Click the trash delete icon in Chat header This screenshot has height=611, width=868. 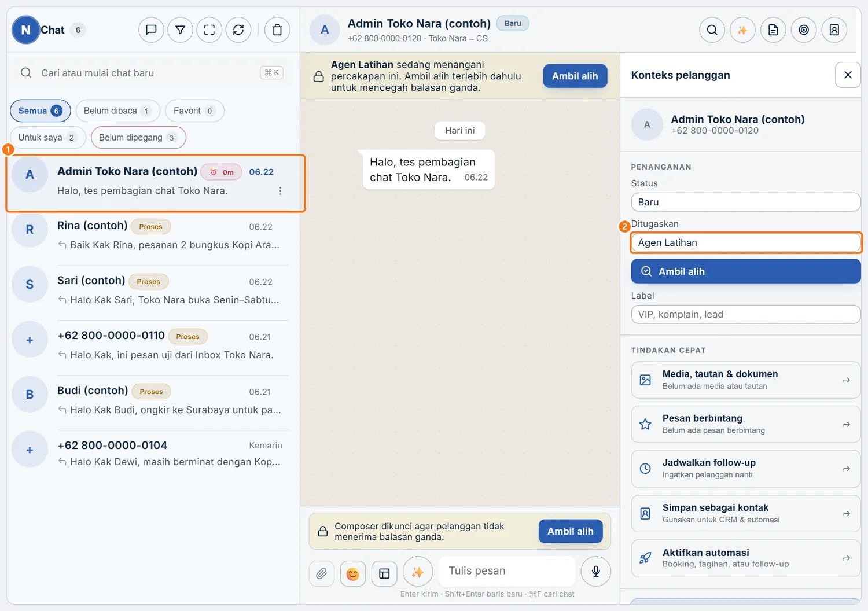[x=277, y=30]
